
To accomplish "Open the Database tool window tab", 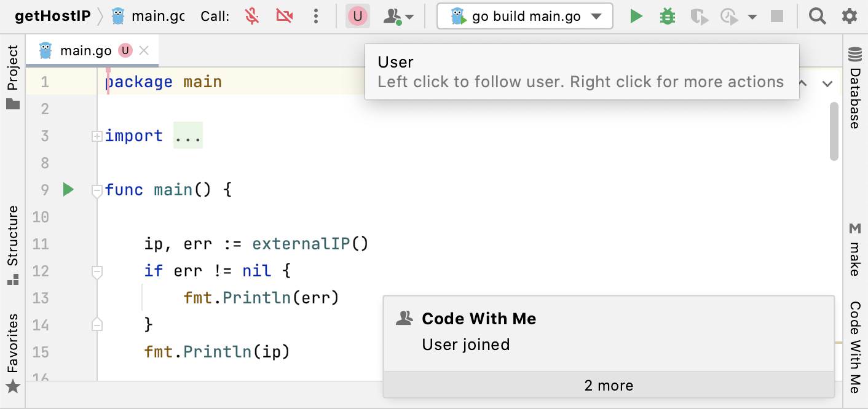I will pyautogui.click(x=855, y=89).
